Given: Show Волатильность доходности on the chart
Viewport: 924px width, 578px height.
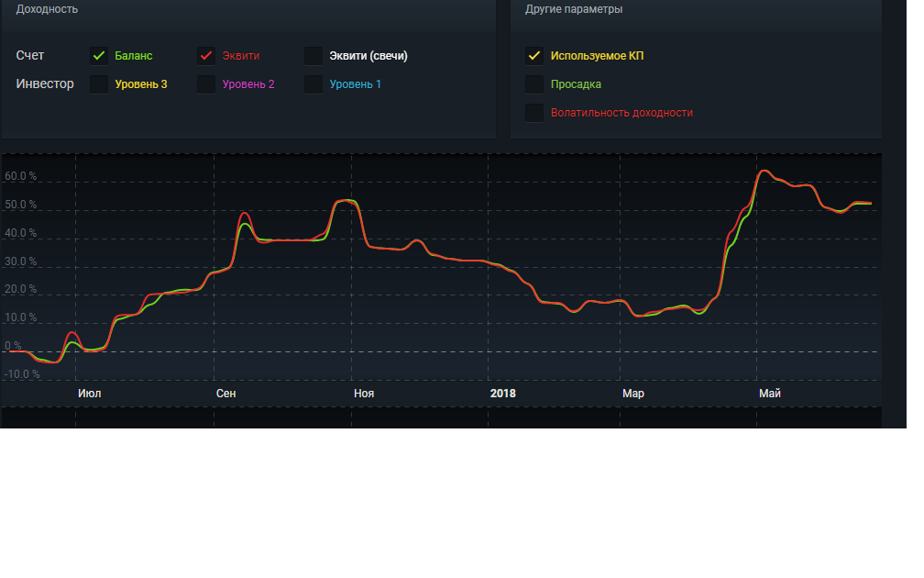Looking at the screenshot, I should [x=534, y=113].
